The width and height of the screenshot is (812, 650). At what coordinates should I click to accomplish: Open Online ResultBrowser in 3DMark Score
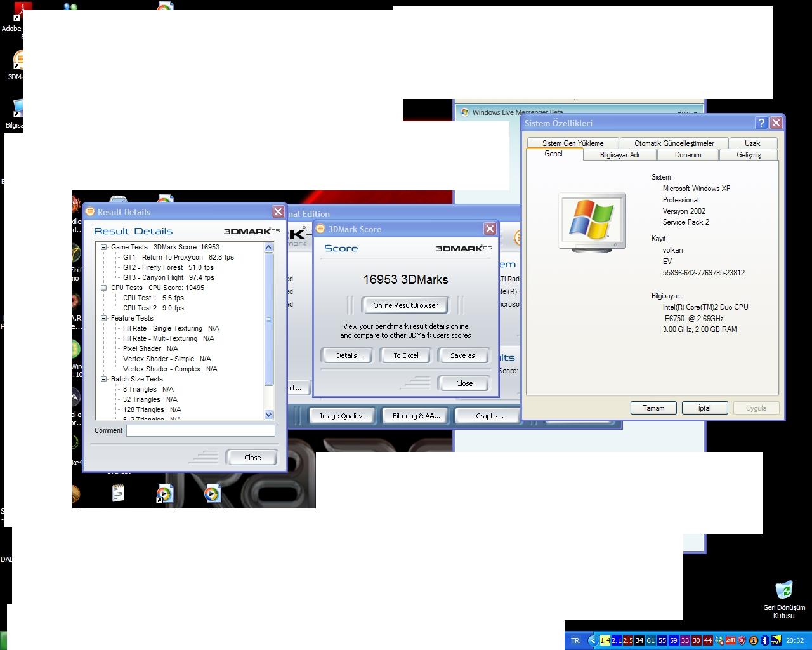[405, 305]
